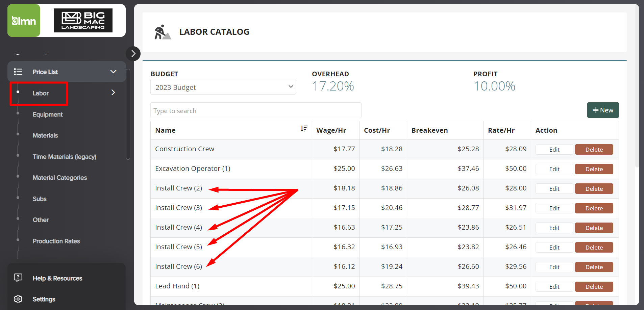This screenshot has height=310, width=644.
Task: Open Production Rates
Action: click(56, 241)
